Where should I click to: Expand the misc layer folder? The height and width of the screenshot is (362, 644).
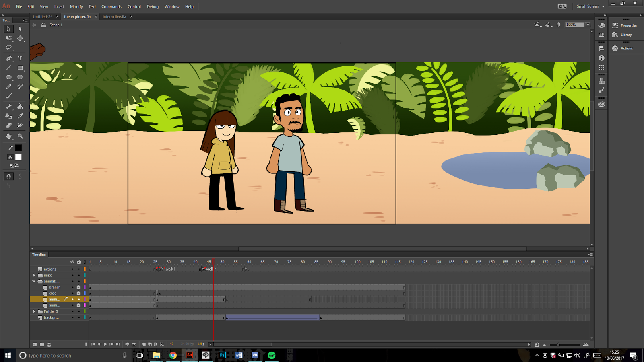34,275
